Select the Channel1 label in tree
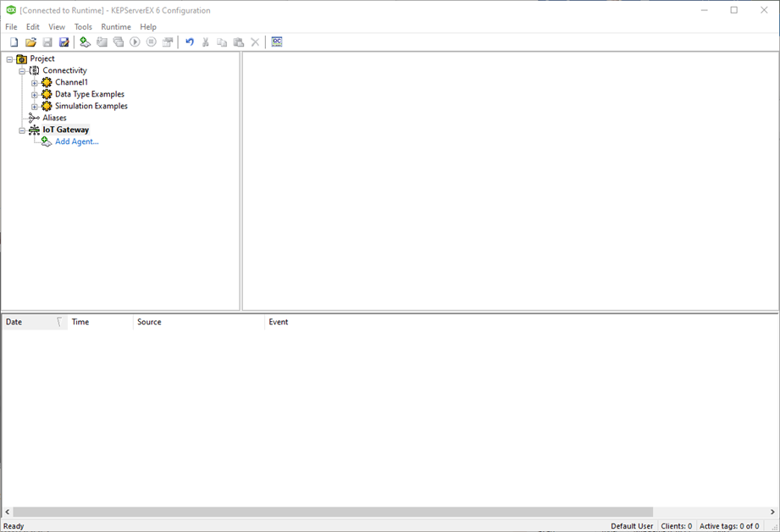 [71, 83]
